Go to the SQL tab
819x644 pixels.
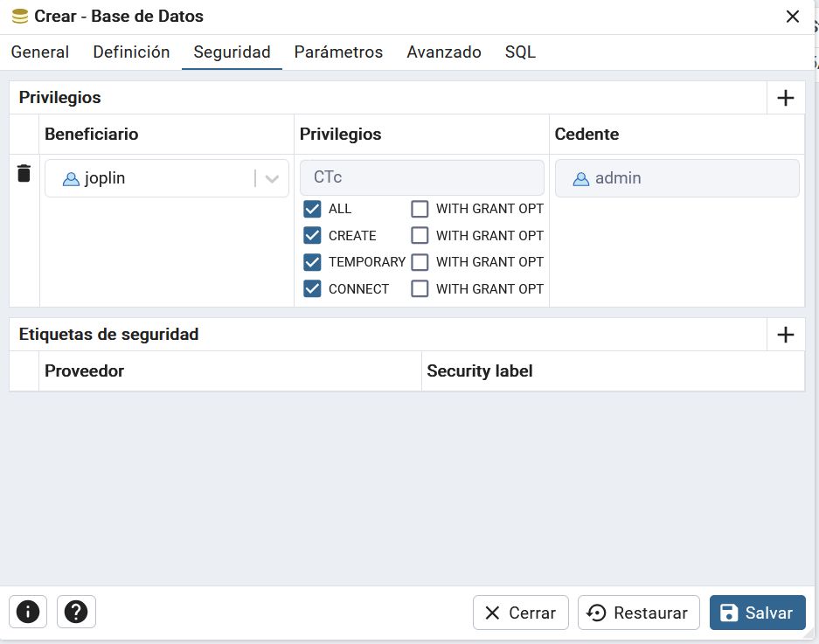pyautogui.click(x=520, y=52)
